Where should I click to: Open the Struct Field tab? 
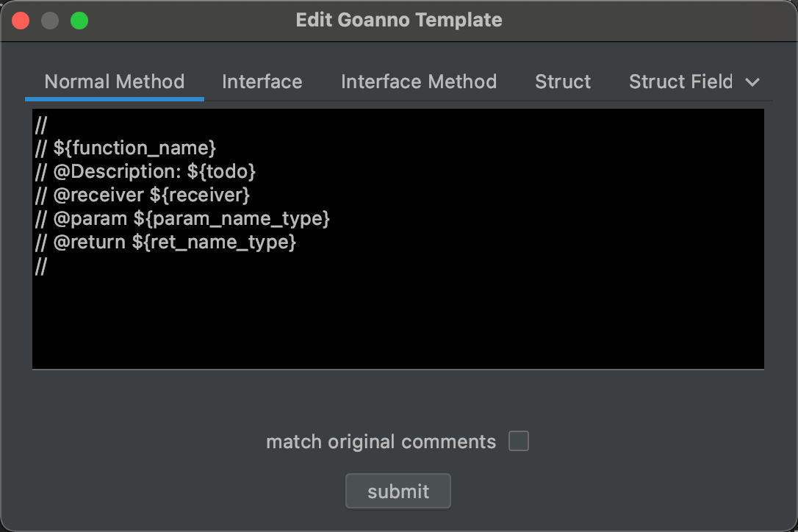(x=680, y=82)
